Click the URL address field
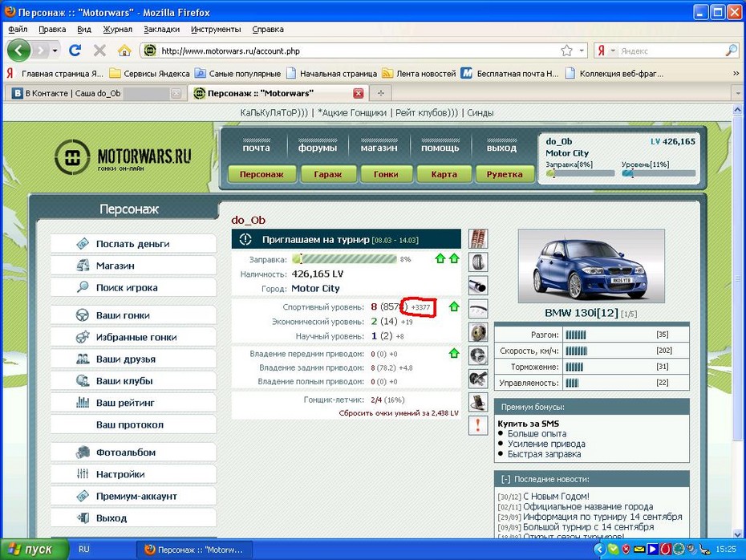The width and height of the screenshot is (746, 560). [x=359, y=51]
